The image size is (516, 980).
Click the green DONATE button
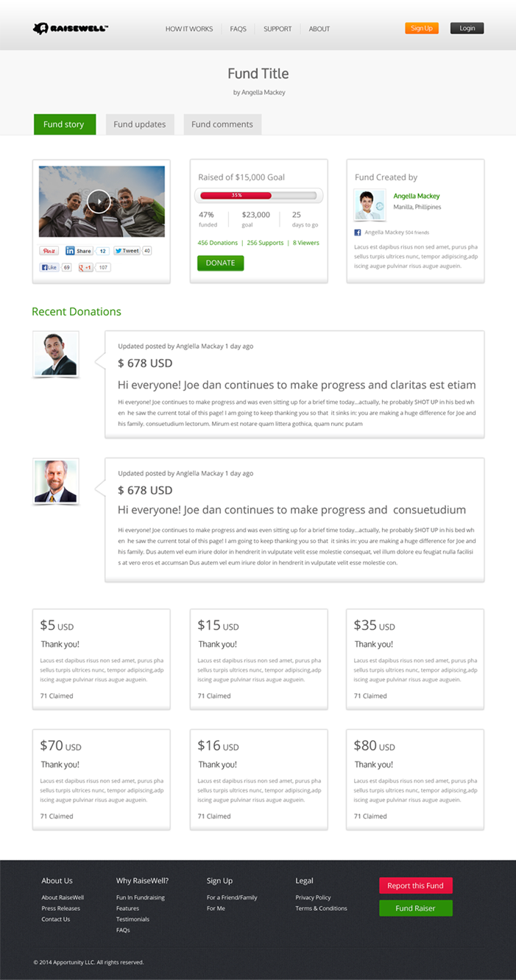coord(220,263)
